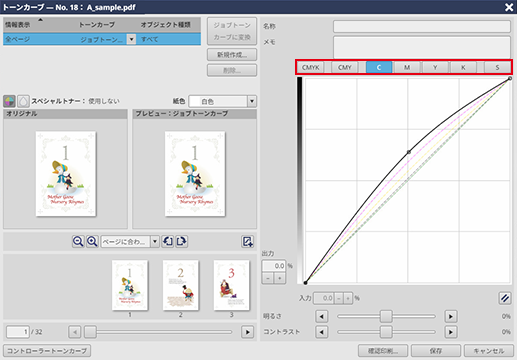This screenshot has height=360, width=517.
Task: Click the コントローラートーンカーブ button
Action: [47, 351]
